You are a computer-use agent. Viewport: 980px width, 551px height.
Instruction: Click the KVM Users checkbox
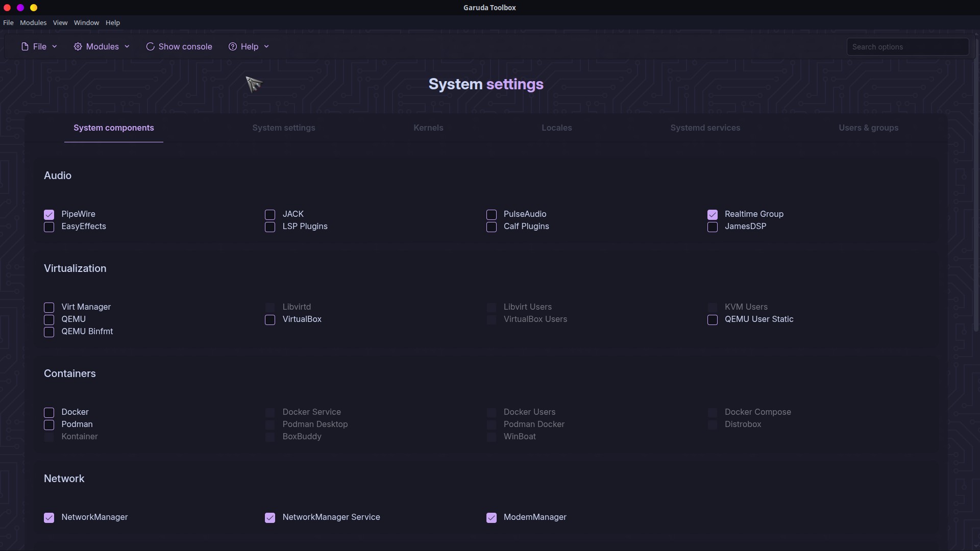713,307
